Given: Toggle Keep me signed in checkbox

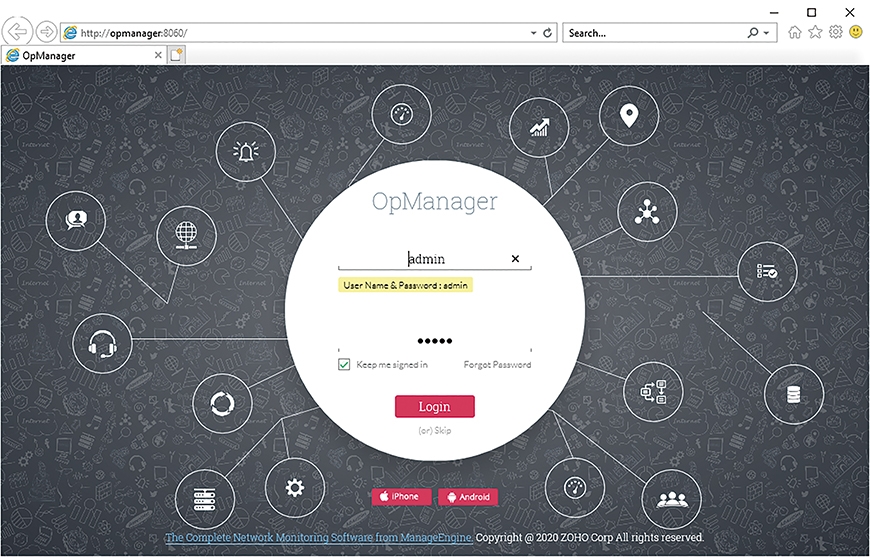Looking at the screenshot, I should pyautogui.click(x=344, y=364).
